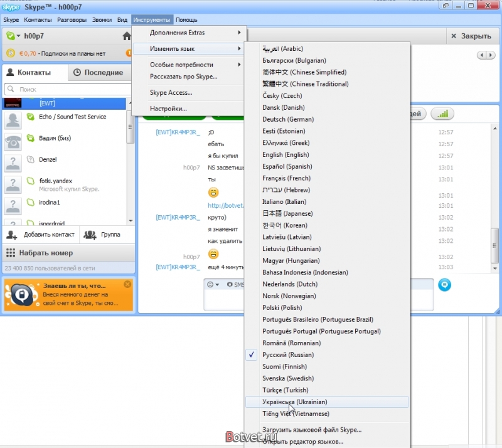Select Türkçe (Turkish) language

coord(327,390)
